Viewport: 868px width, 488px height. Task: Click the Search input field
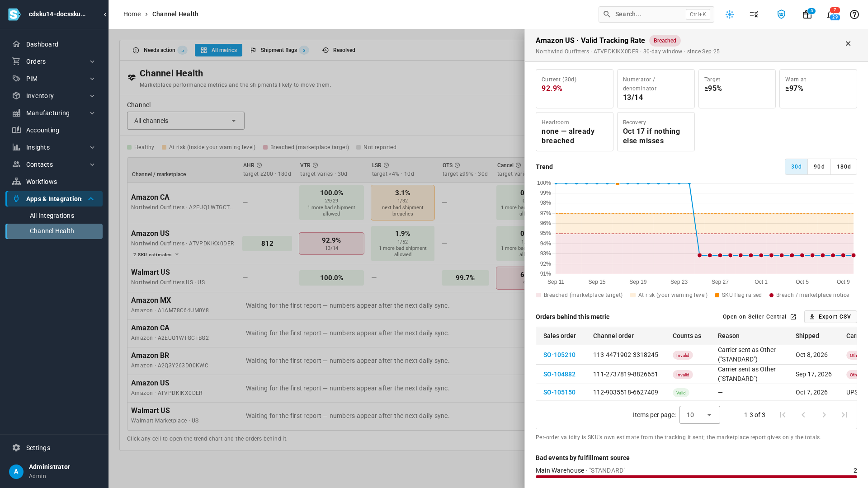point(656,14)
